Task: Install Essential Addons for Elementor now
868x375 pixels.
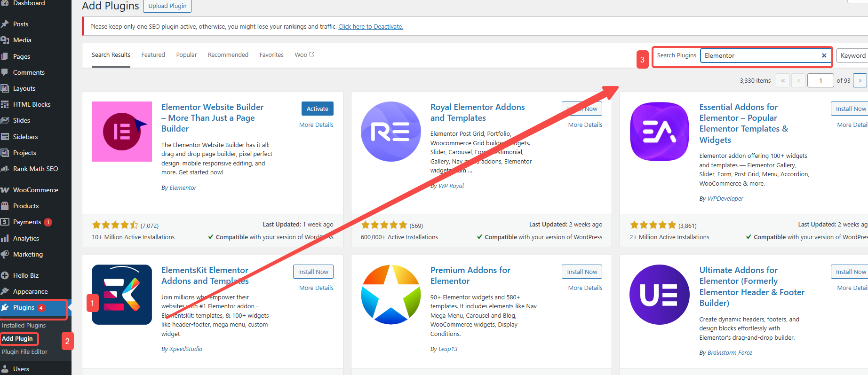Action: tap(850, 109)
